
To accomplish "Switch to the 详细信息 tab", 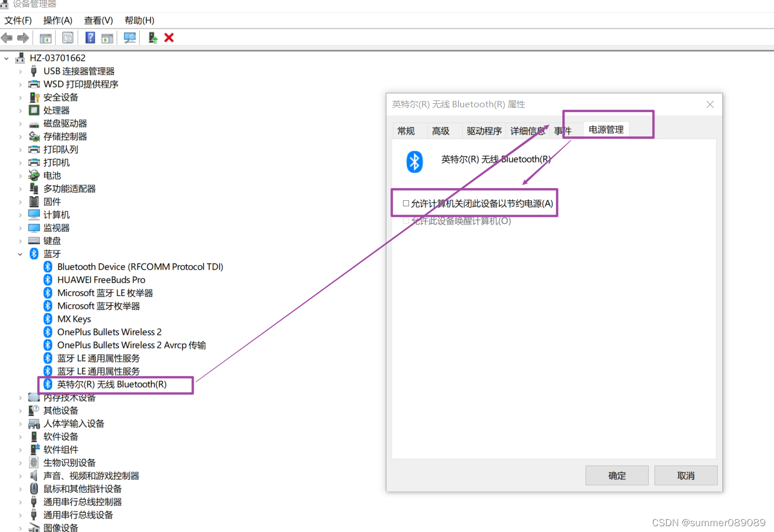I will [527, 131].
